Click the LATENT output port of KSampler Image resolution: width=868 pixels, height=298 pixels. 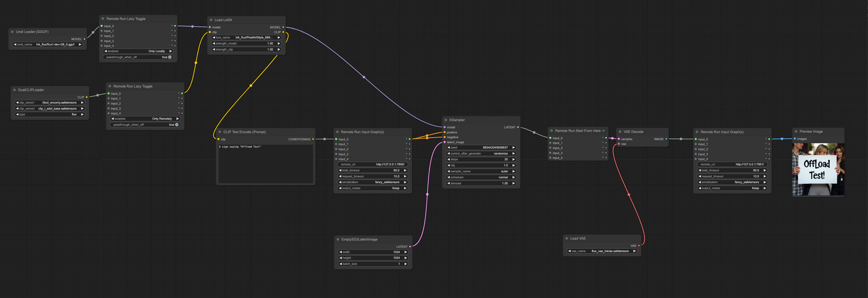click(518, 127)
